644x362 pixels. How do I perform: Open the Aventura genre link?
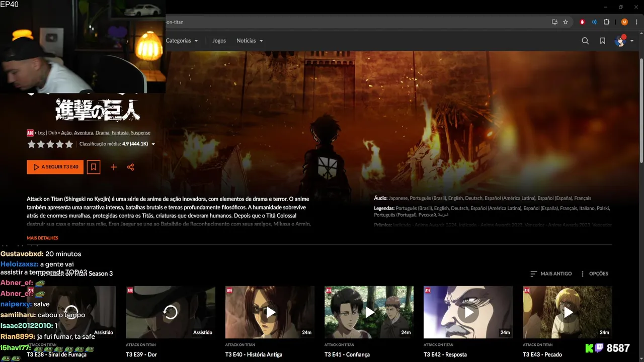pos(84,133)
